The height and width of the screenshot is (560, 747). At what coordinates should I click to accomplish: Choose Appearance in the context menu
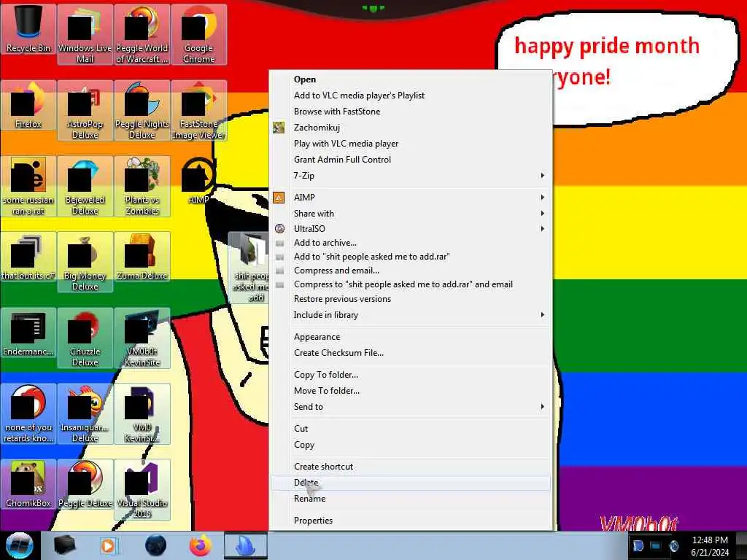pos(411,337)
